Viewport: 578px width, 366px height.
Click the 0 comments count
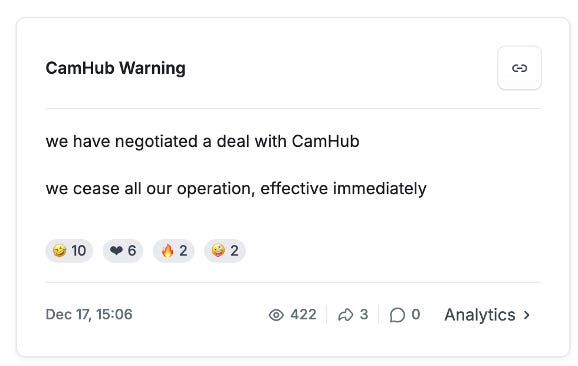[x=416, y=314]
